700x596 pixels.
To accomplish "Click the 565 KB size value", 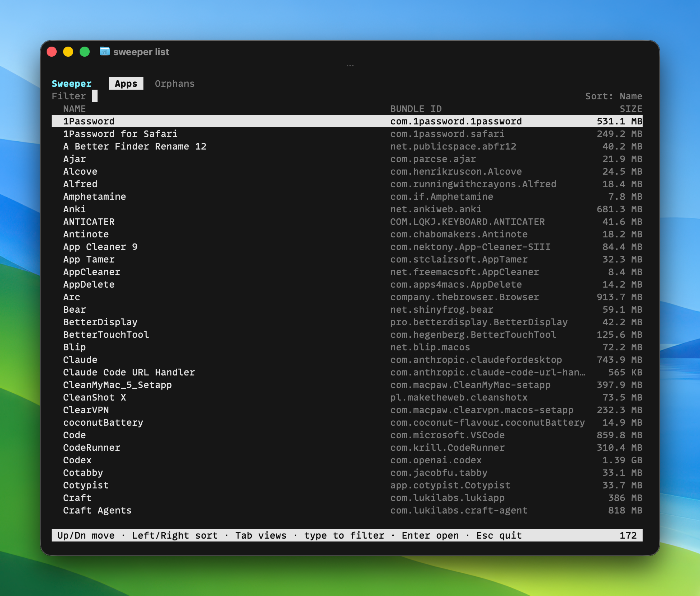I will 625,372.
